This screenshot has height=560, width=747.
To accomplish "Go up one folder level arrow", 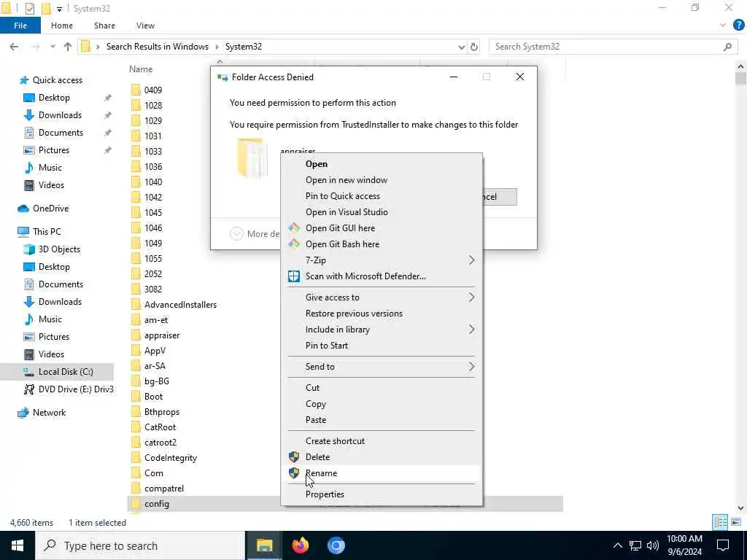I will 68,47.
